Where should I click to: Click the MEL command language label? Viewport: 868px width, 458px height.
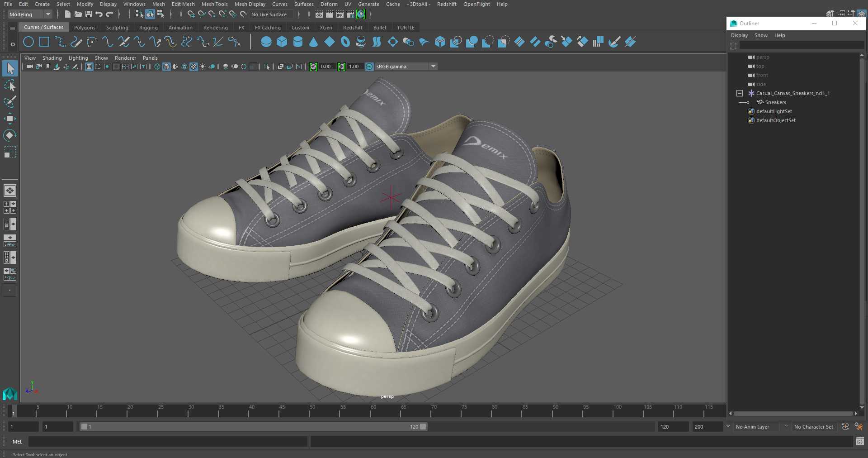[x=18, y=442]
